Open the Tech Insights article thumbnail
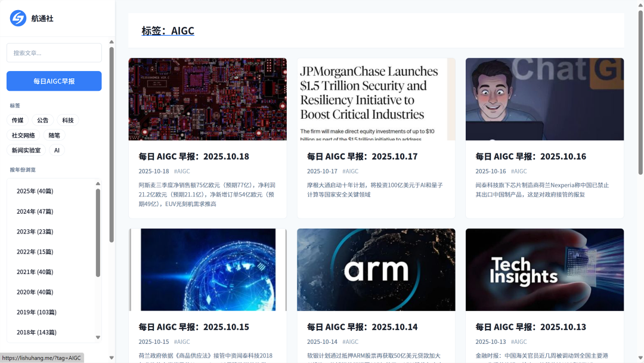 point(544,270)
